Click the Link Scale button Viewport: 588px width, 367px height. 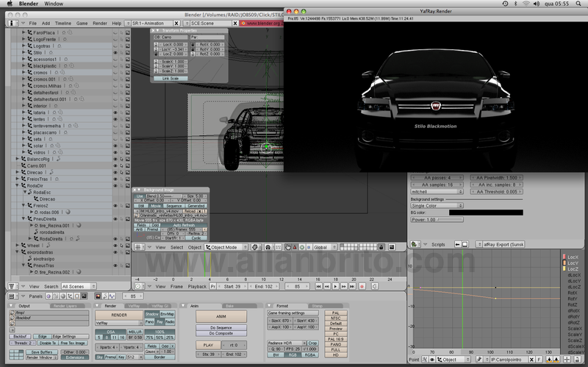[x=171, y=79]
